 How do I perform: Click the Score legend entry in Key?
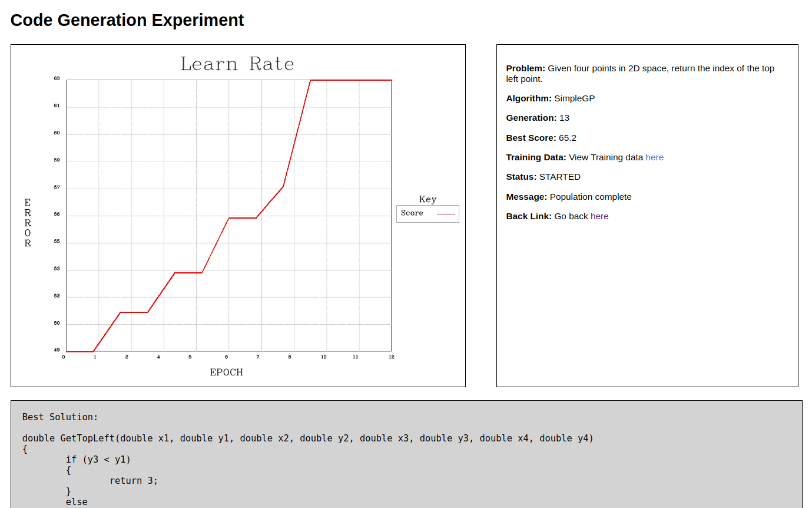tap(427, 213)
